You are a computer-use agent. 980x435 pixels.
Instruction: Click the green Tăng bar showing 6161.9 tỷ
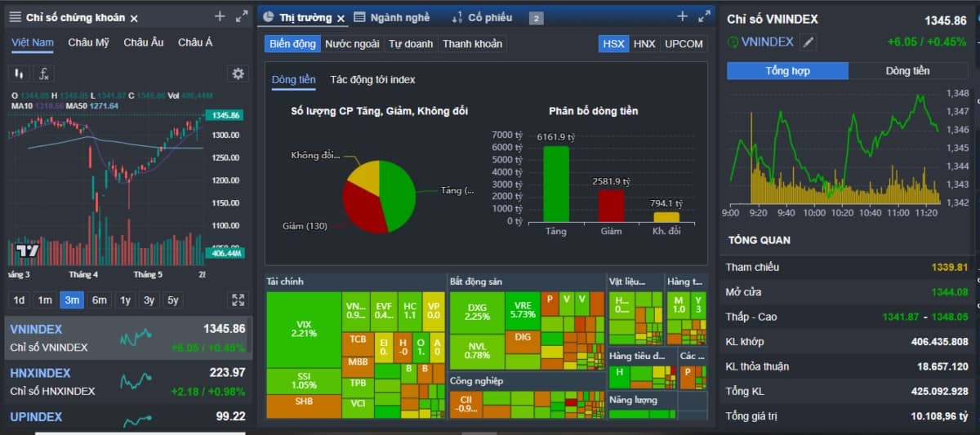pyautogui.click(x=557, y=184)
